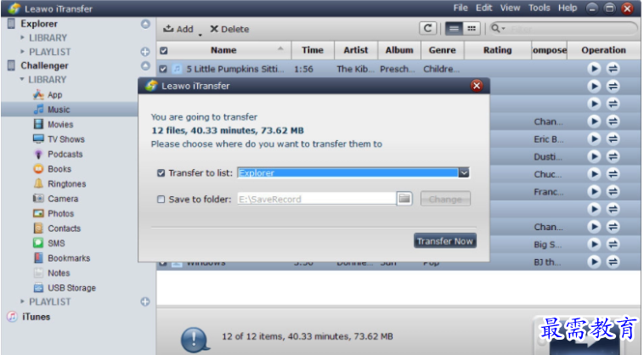
Task: Expand Challenger PLAYLIST tree node
Action: 23,301
